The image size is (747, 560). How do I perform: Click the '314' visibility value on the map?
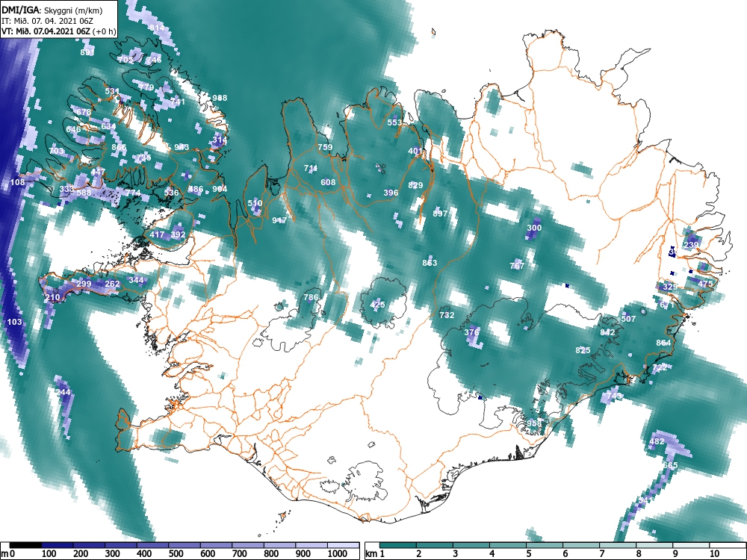(x=220, y=140)
